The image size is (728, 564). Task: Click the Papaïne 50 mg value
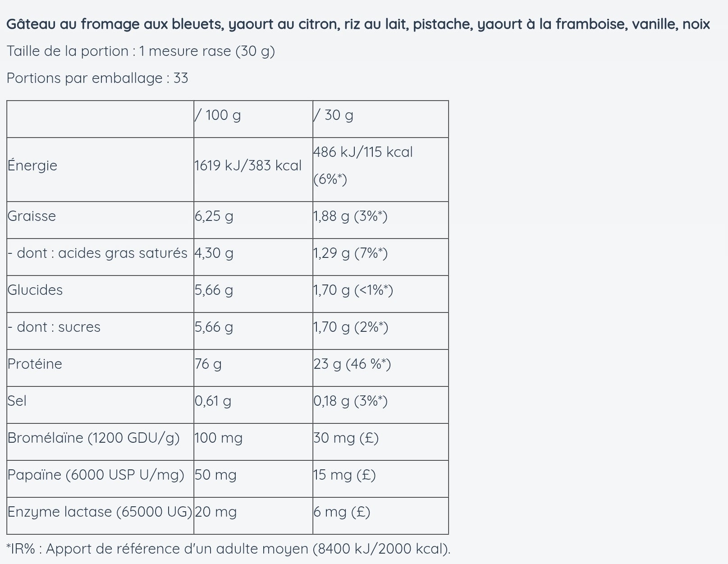pyautogui.click(x=215, y=475)
